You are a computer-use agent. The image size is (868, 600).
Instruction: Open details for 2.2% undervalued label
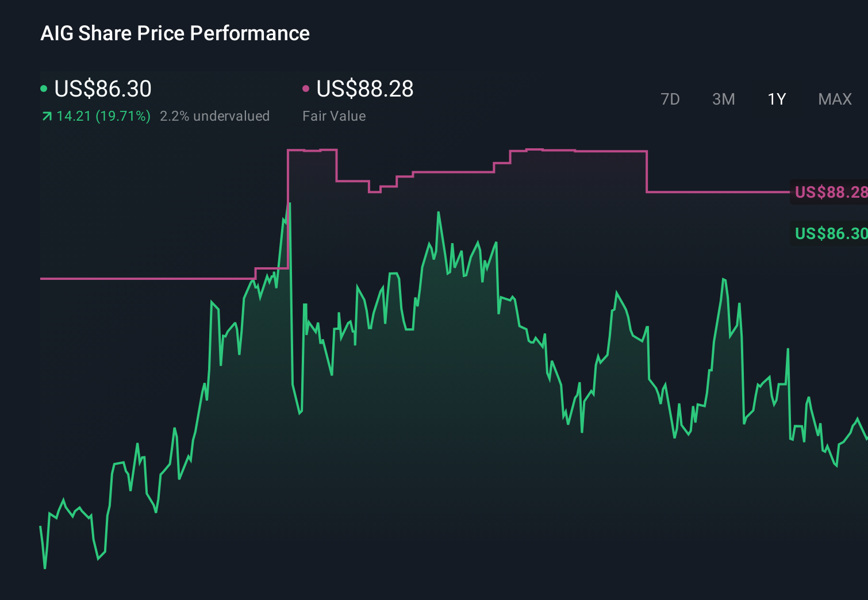click(216, 116)
